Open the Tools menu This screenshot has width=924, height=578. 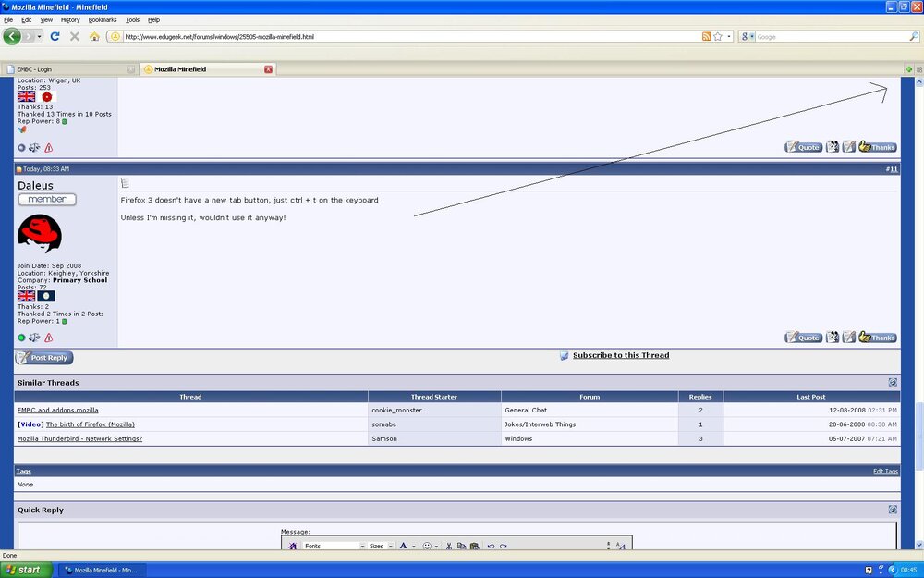pyautogui.click(x=132, y=20)
